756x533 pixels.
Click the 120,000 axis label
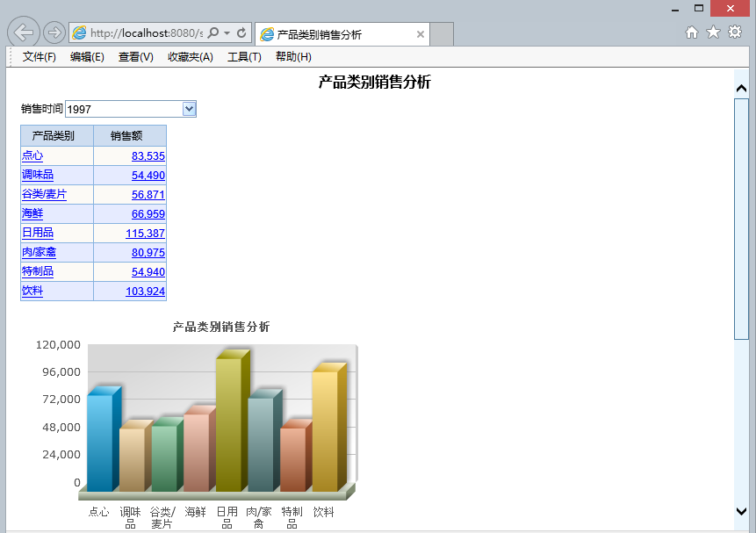[58, 344]
